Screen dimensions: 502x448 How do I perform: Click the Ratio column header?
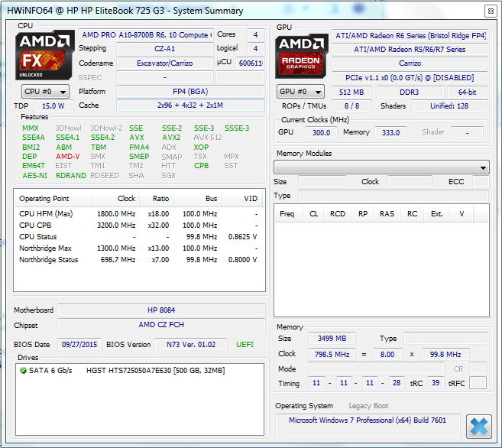click(157, 199)
